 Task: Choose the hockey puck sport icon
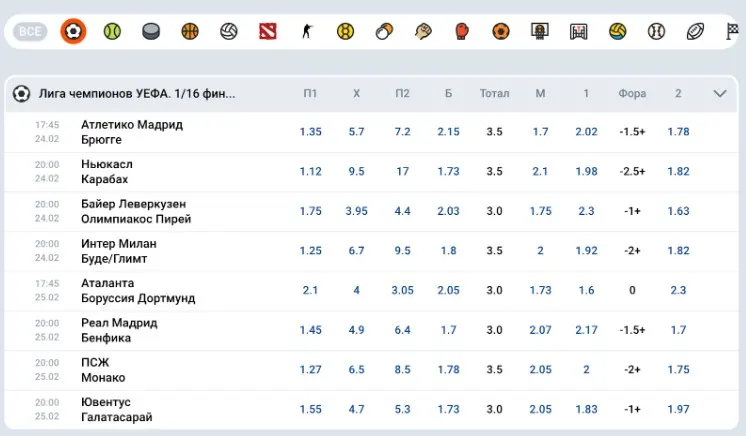pos(151,31)
